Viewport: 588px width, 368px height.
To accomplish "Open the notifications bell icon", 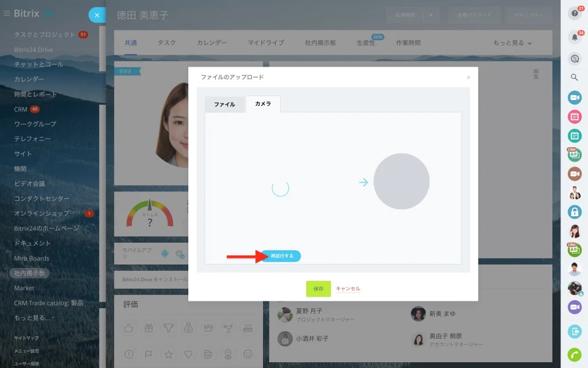I will click(x=574, y=37).
